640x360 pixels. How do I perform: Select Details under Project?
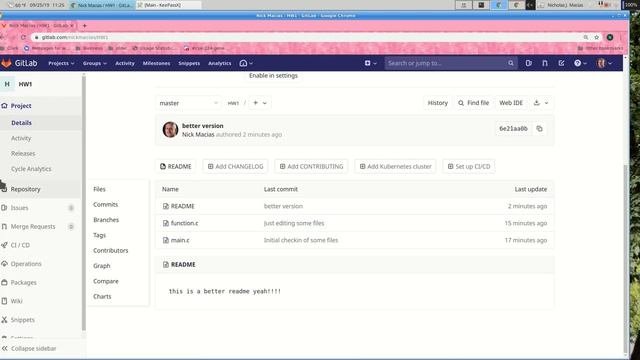click(x=41, y=123)
